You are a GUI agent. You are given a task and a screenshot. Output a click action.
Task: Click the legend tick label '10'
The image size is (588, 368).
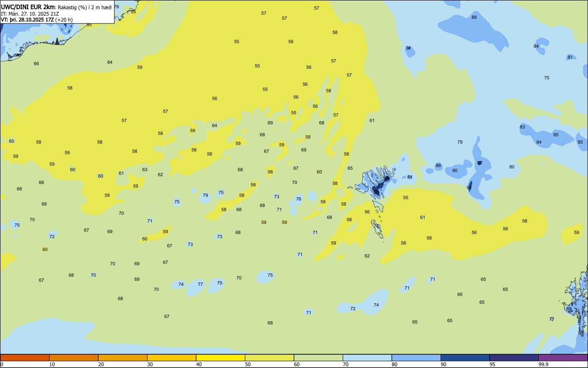[x=52, y=364]
